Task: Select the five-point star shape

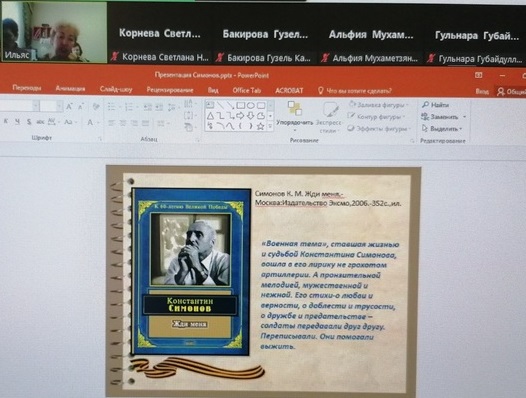Action: (260, 127)
